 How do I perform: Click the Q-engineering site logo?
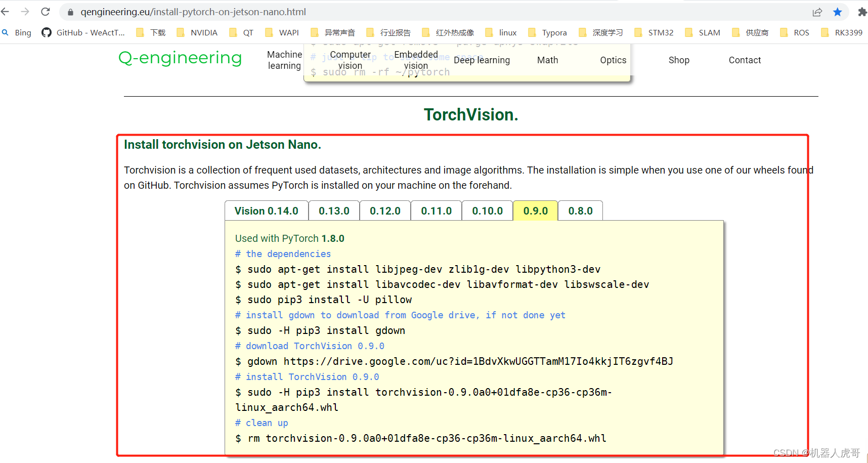click(x=180, y=58)
